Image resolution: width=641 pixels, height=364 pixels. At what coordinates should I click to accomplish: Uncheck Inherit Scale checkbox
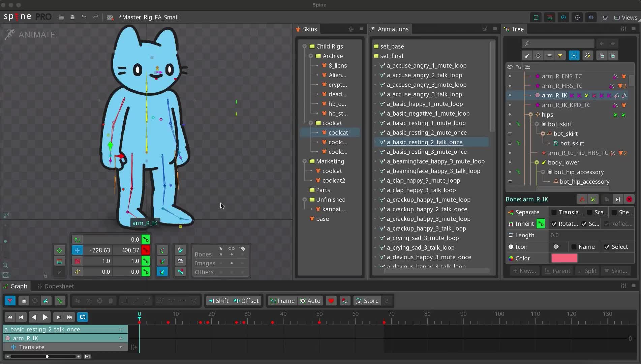tap(584, 224)
